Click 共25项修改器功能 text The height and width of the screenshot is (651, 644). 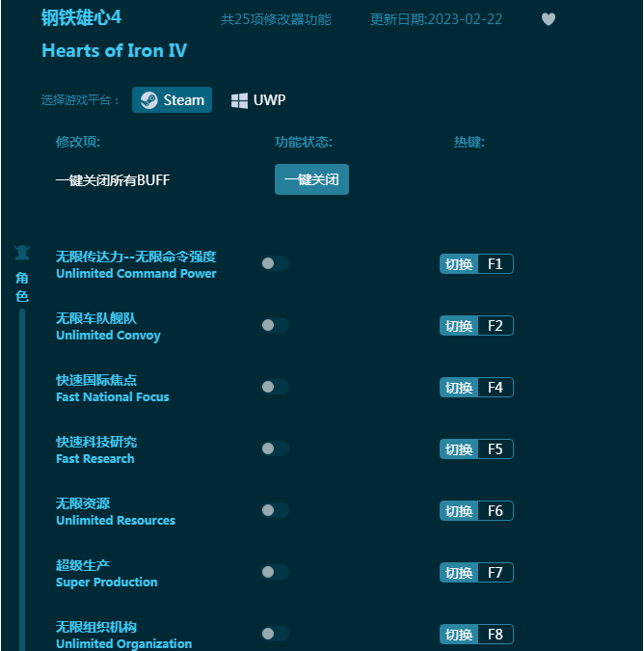coord(276,19)
